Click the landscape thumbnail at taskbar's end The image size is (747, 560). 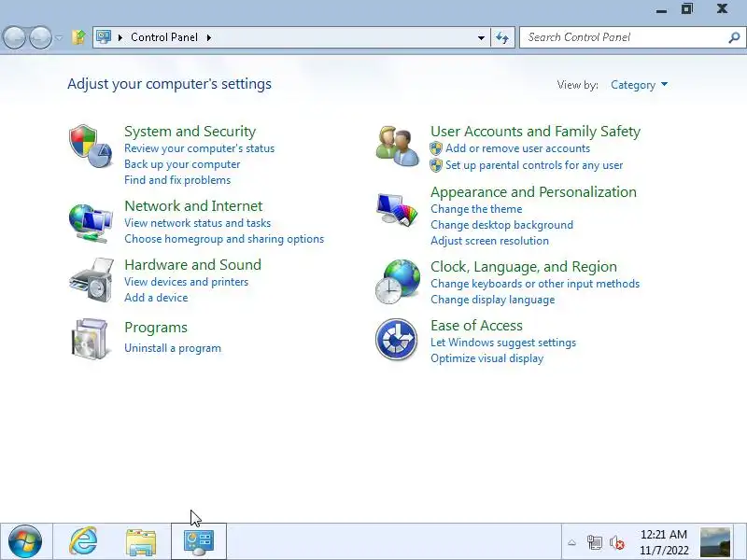pos(715,542)
